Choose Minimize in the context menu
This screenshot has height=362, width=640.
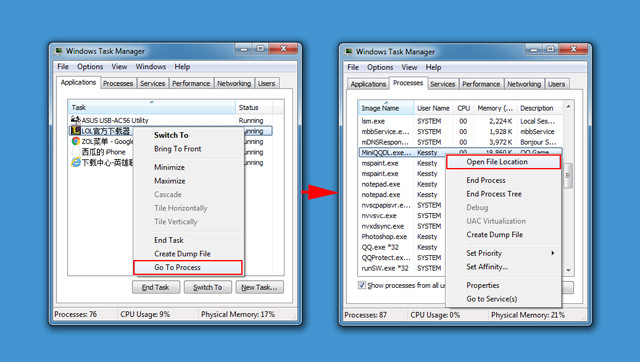pos(189,167)
